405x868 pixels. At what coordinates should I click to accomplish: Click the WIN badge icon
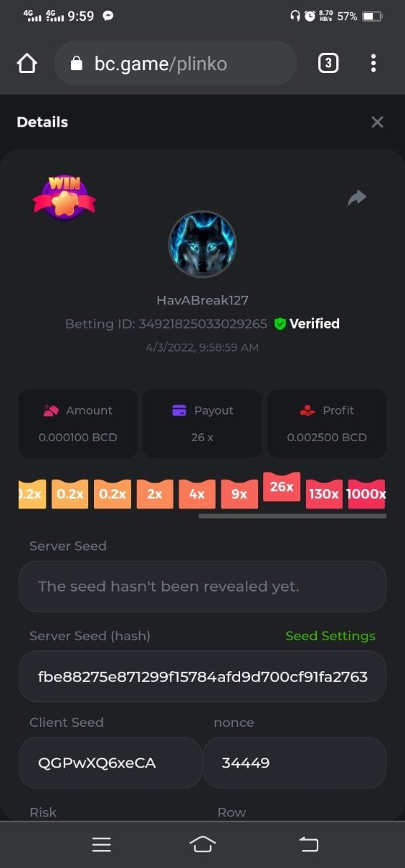pyautogui.click(x=64, y=197)
